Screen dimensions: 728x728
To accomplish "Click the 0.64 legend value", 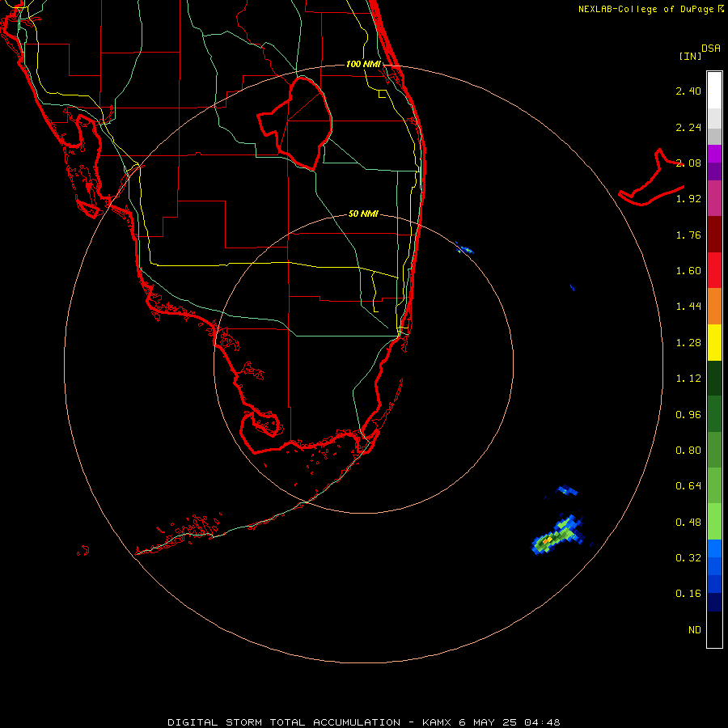I will [688, 486].
